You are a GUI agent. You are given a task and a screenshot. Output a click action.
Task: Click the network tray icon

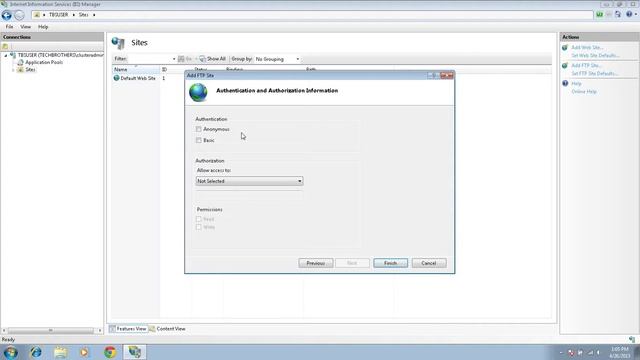click(590, 352)
